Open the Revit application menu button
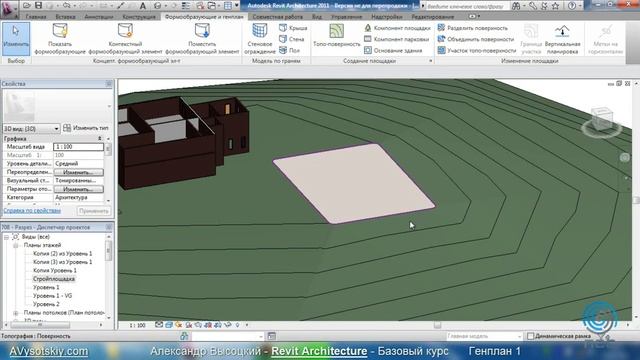 (9, 9)
